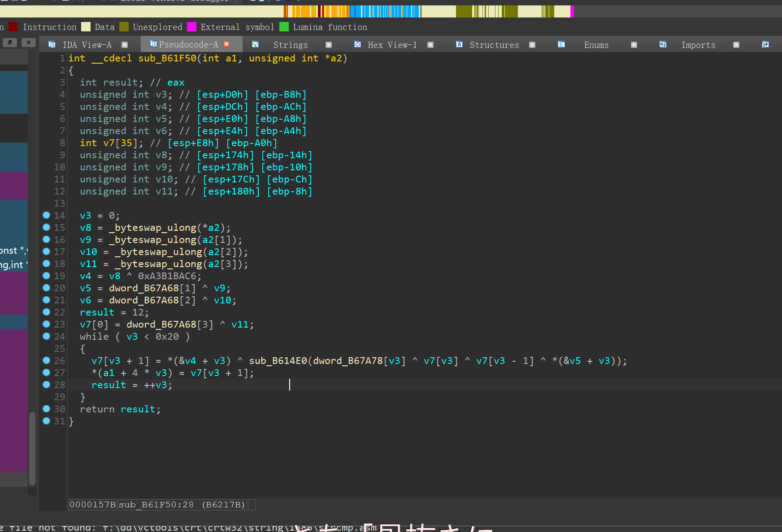Click the External symbol magenta legend swatch
This screenshot has height=532, width=782.
(x=191, y=27)
